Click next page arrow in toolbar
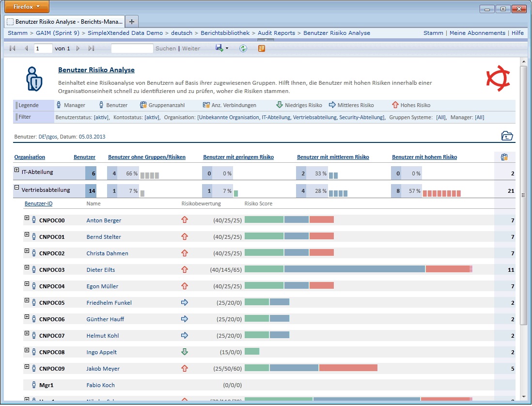Screen dimensions: 532x406 click(x=78, y=48)
